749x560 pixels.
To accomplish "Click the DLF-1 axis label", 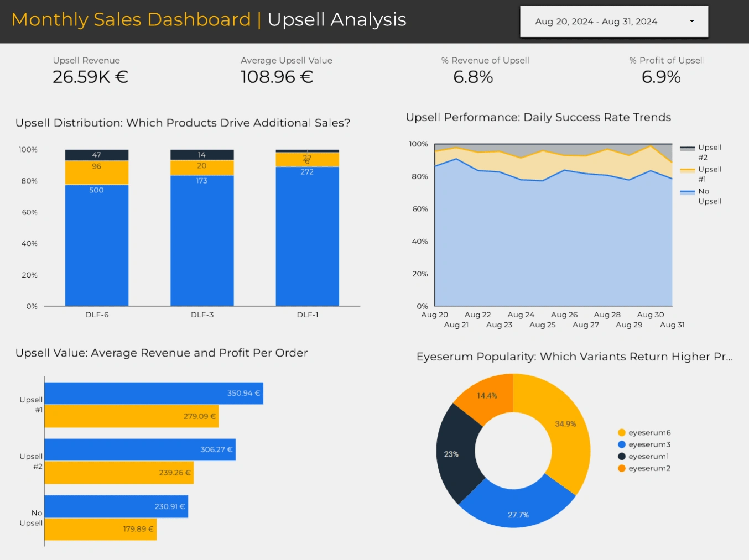I will (x=308, y=315).
